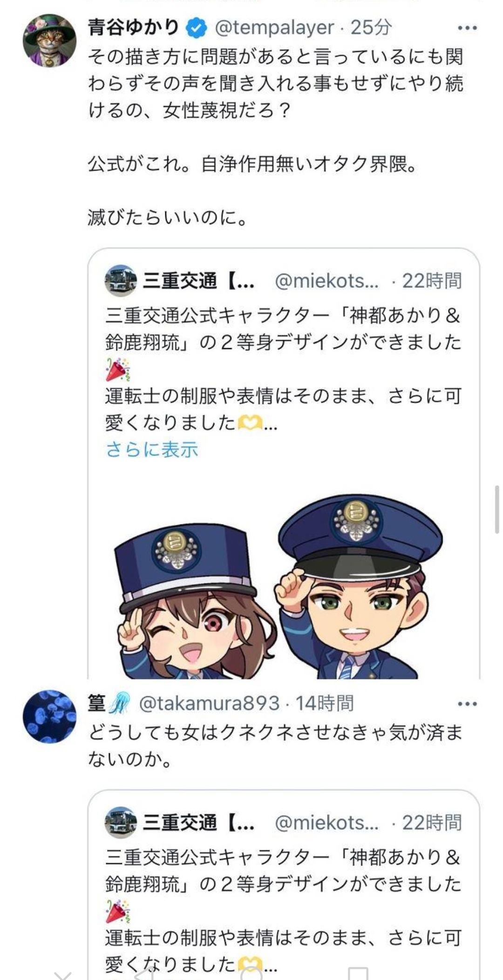Click the jellyfish emoji beside 篁 name
Viewport: 503px width, 980px height.
click(120, 703)
